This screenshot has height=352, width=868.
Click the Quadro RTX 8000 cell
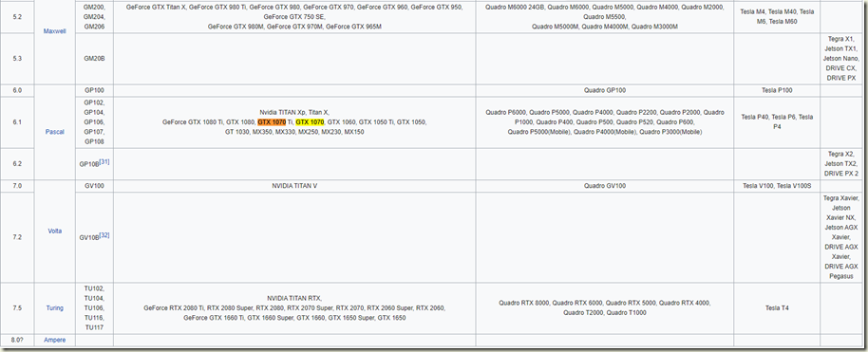point(605,307)
